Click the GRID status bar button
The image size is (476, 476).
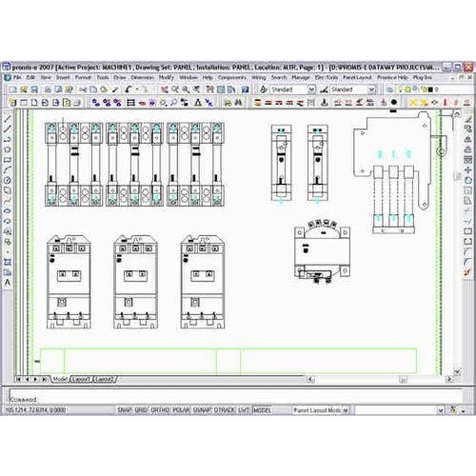(x=142, y=410)
